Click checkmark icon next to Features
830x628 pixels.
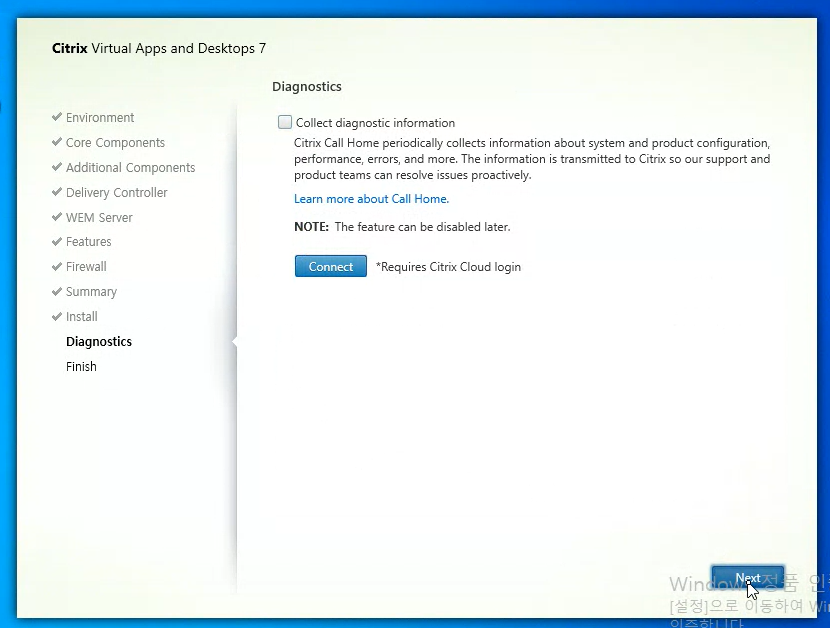point(57,241)
